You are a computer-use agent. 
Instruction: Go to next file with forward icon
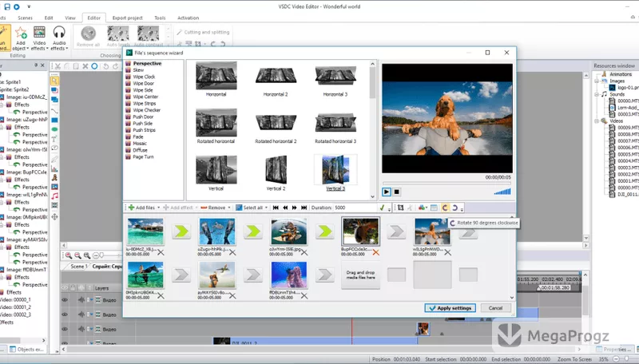(294, 208)
